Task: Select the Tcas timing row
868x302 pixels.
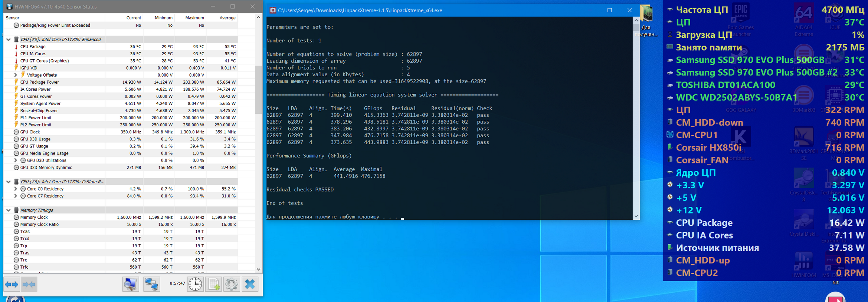Action: pos(121,232)
